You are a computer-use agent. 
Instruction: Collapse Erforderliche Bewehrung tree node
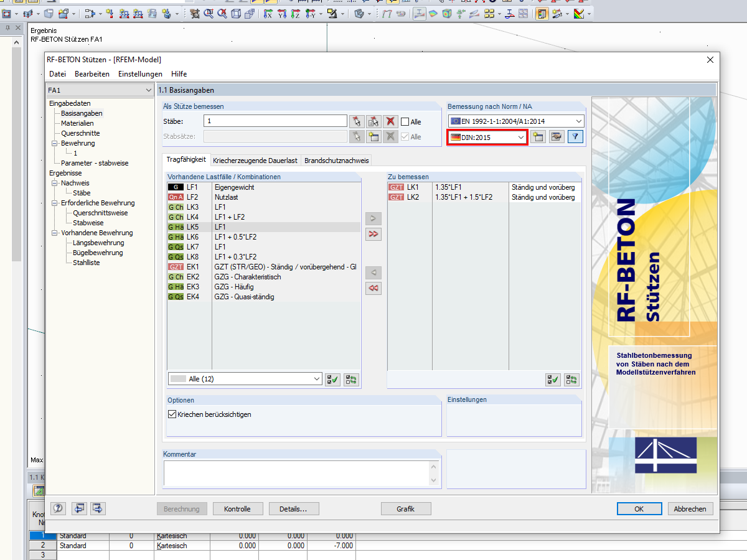click(55, 203)
